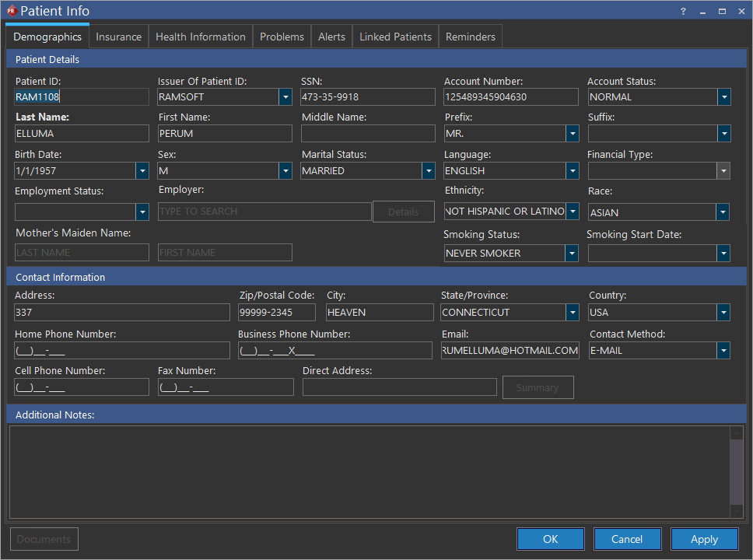
Task: Open the Prefix selector showing MR.
Action: coord(573,133)
